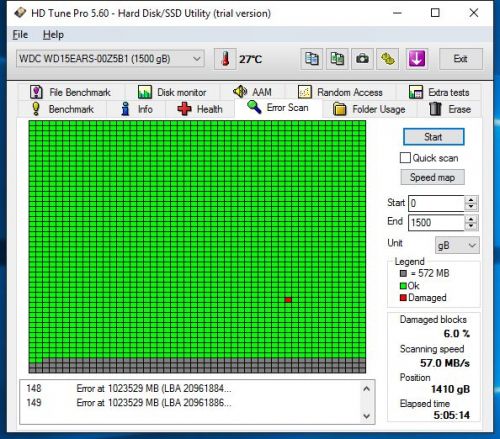
Task: Decrease the Start value with down arrow
Action: pos(471,207)
